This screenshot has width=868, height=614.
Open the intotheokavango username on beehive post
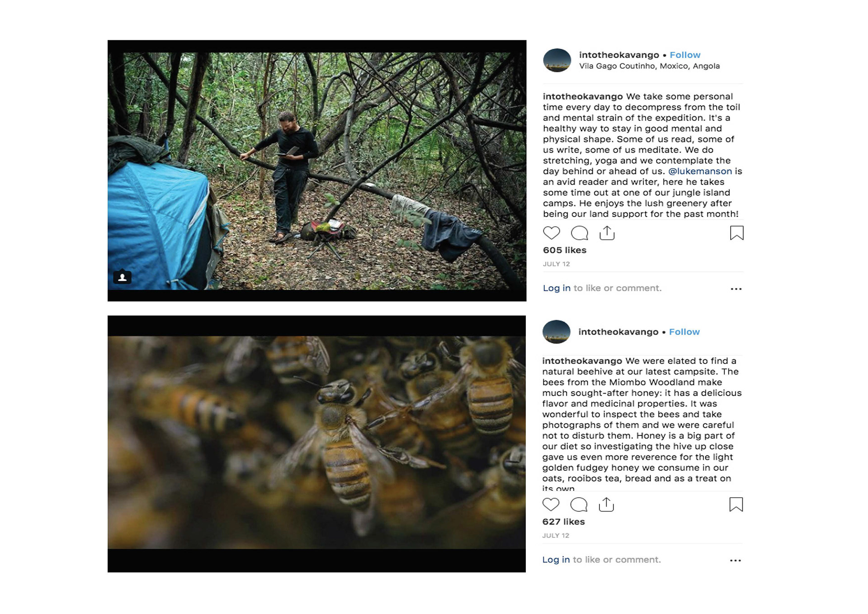click(618, 332)
